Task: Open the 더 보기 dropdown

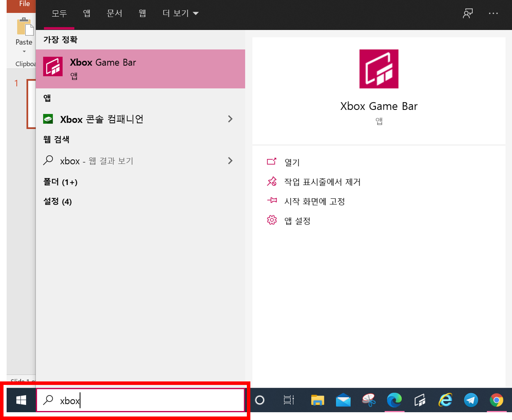Action: (x=180, y=13)
